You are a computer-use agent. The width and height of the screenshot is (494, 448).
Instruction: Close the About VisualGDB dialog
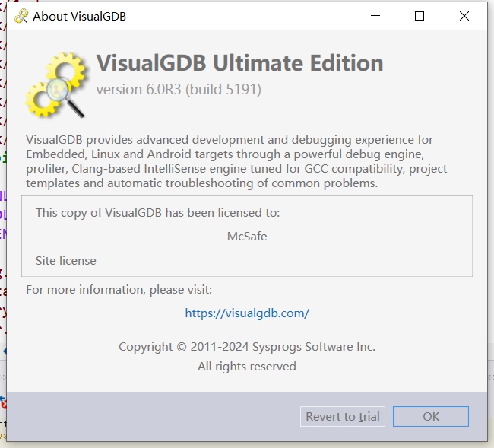click(x=464, y=16)
